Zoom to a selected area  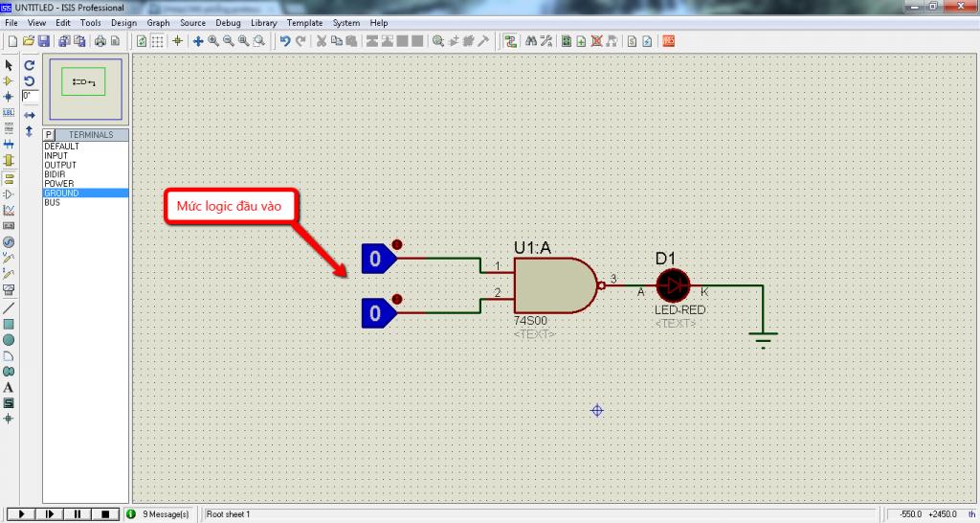pos(259,41)
